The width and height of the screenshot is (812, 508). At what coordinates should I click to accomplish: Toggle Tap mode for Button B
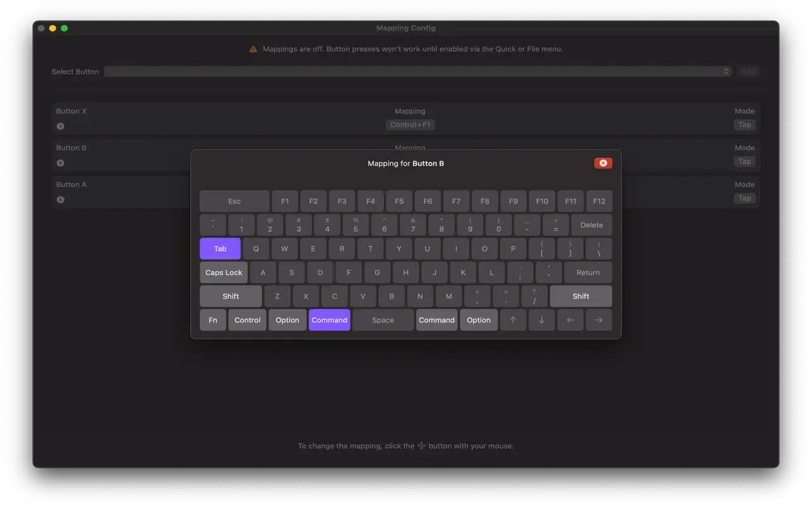pos(744,161)
